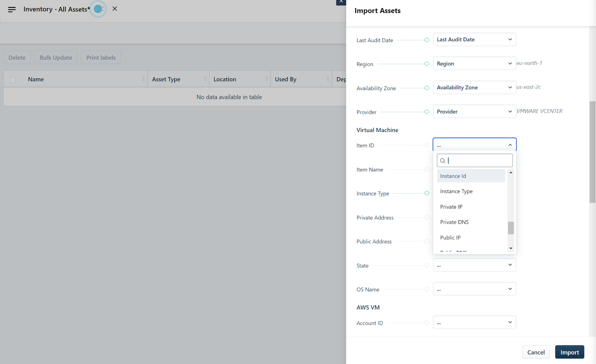Click the Inventory - All Assets tab title
This screenshot has width=596, height=364.
point(57,9)
